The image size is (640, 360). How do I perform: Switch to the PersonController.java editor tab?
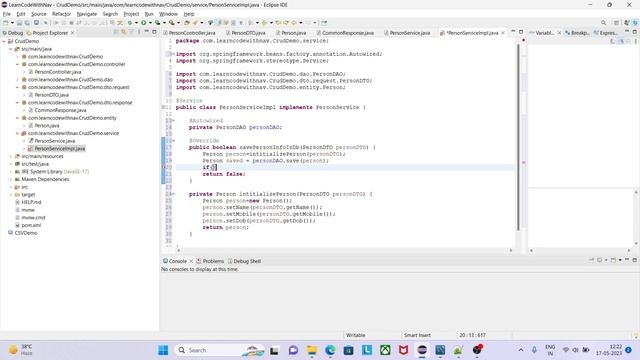(x=189, y=33)
